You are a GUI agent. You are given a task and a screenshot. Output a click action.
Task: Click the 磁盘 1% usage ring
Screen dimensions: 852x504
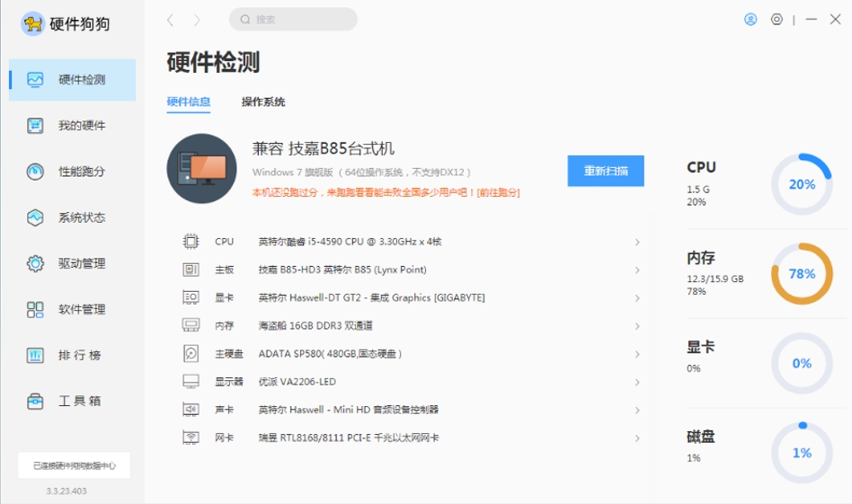pyautogui.click(x=802, y=453)
